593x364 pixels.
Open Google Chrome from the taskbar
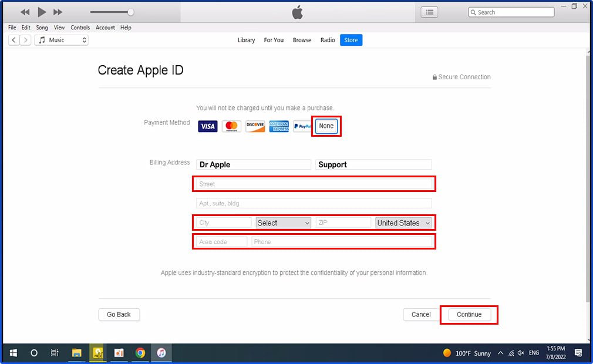pyautogui.click(x=140, y=353)
